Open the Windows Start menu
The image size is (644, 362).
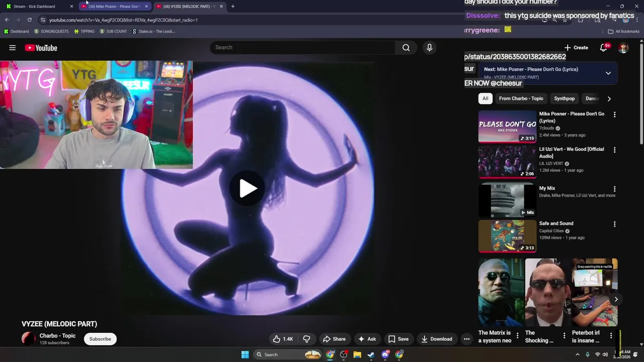(245, 354)
